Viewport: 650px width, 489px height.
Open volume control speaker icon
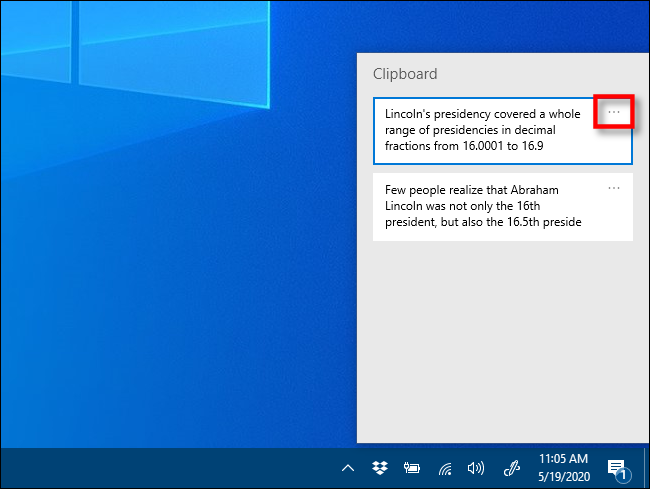point(476,468)
